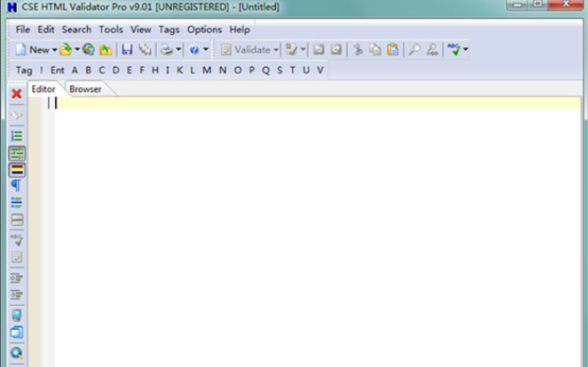Click inside the editor text area
588x367 pixels.
click(x=317, y=225)
